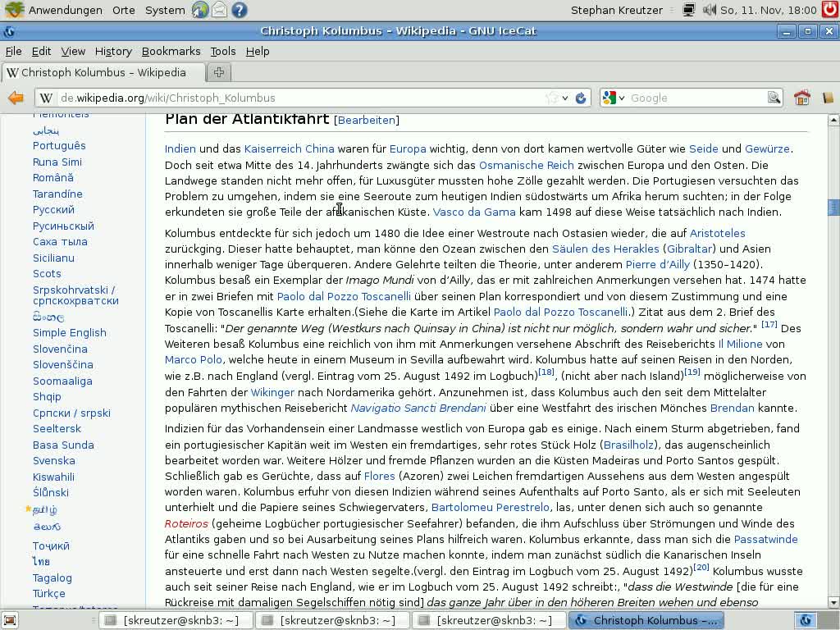
Task: Open the IceCat window menu icon in the title bar
Action: [x=9, y=32]
